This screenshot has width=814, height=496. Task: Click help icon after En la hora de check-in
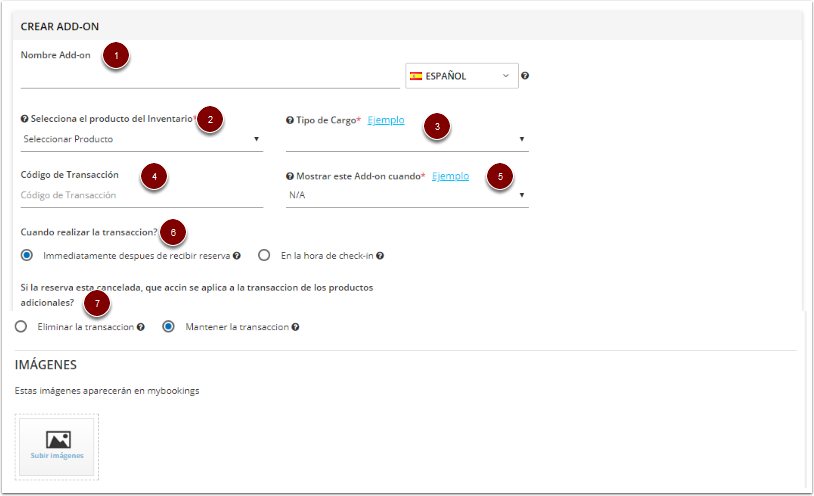(380, 256)
